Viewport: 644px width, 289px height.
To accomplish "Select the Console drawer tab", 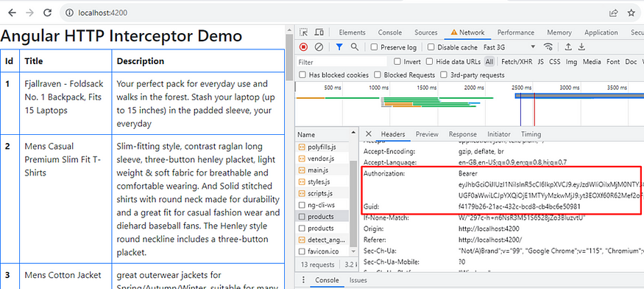I will 327,280.
